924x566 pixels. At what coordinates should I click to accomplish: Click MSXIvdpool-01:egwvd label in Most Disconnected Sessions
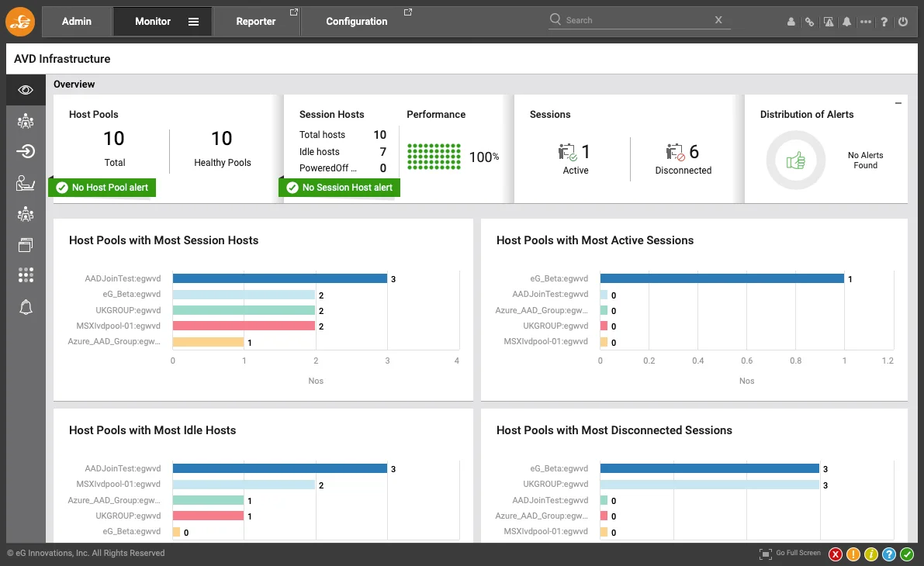[x=545, y=531]
